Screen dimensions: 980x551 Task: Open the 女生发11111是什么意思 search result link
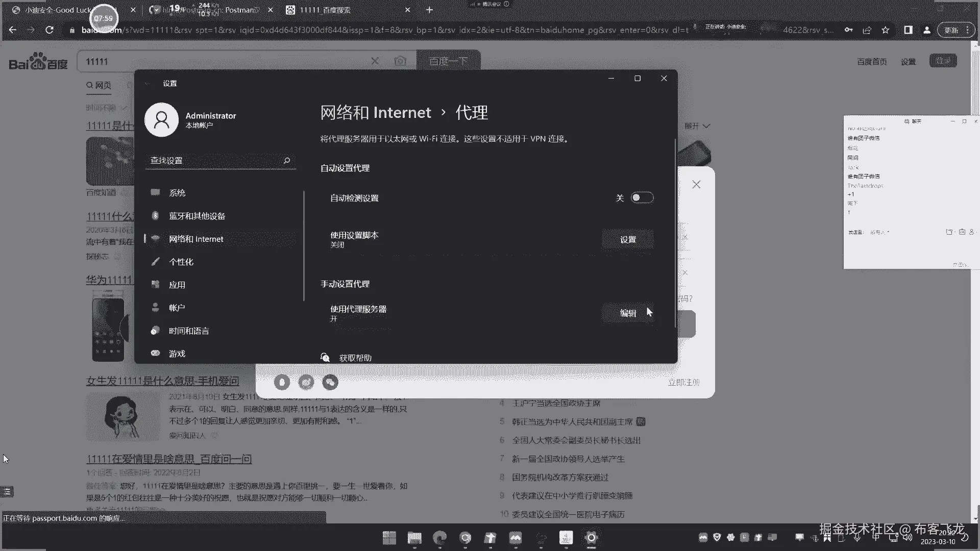[x=162, y=381]
